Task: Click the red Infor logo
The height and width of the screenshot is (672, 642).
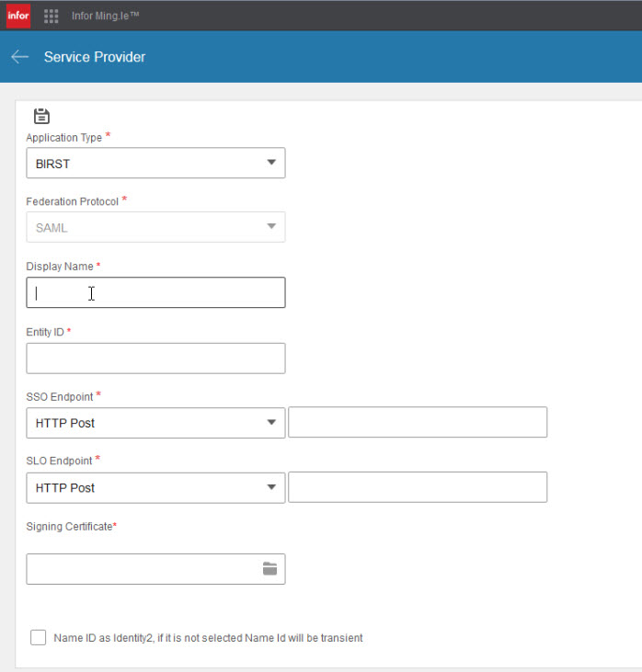Action: click(x=18, y=16)
